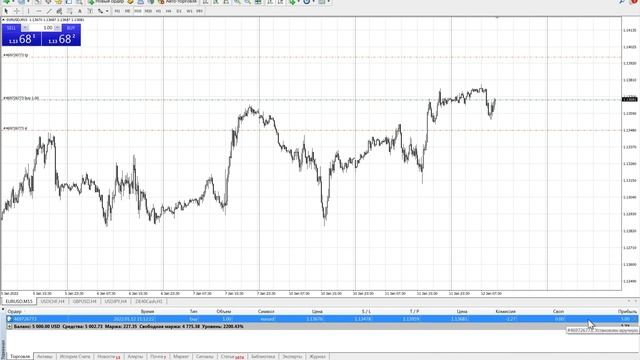Pick the horizontal line drawing tool
The height and width of the screenshot is (360, 640).
[39, 11]
